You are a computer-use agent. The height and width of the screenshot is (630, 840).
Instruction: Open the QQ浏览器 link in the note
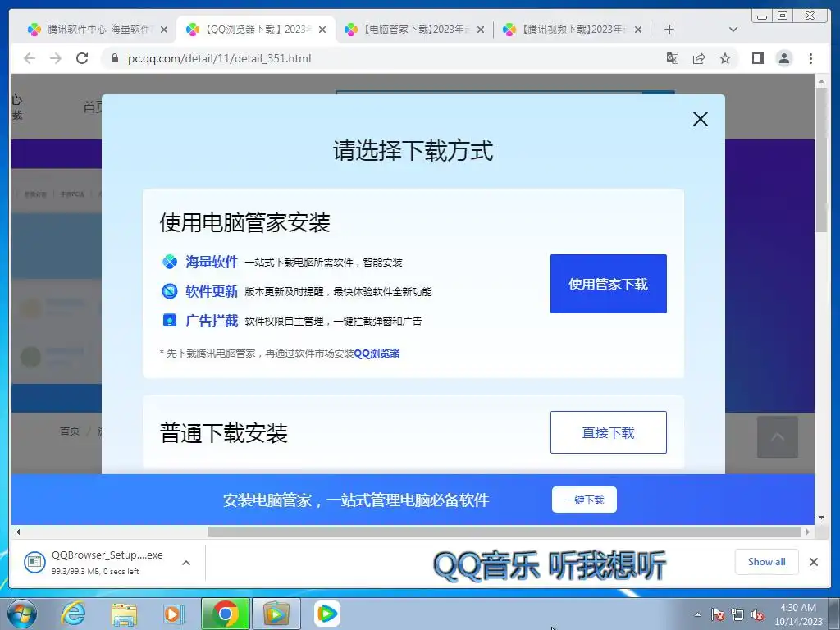(x=377, y=353)
